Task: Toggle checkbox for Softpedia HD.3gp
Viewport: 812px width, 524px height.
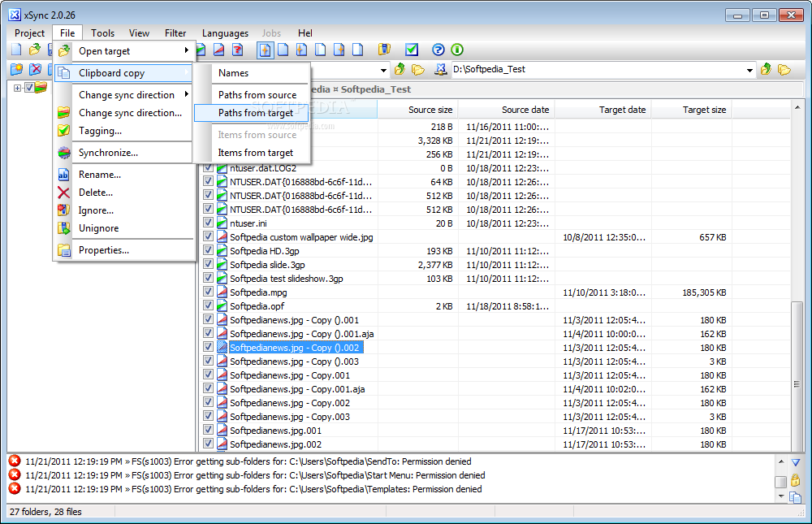Action: click(208, 250)
